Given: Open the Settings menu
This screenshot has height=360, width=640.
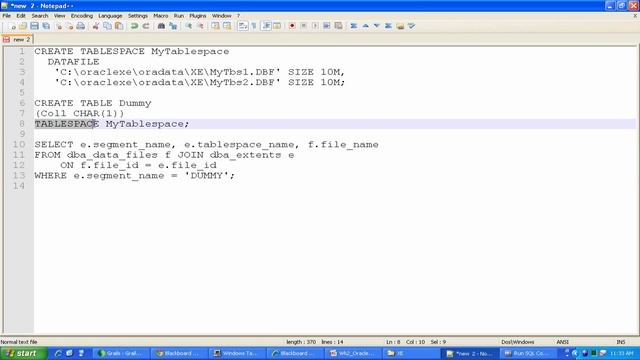Looking at the screenshot, I should tap(138, 16).
